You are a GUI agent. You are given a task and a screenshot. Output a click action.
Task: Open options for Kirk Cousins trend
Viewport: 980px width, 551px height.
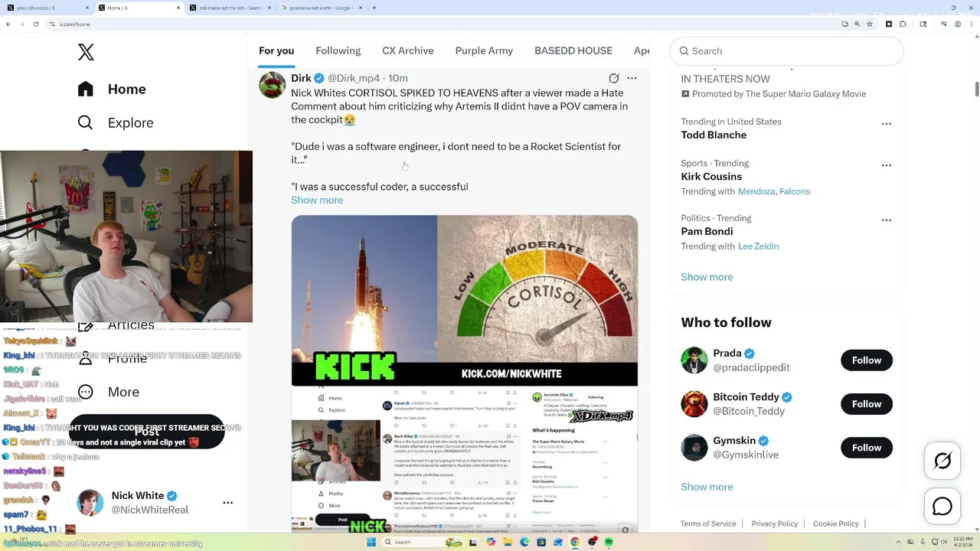[x=886, y=165]
